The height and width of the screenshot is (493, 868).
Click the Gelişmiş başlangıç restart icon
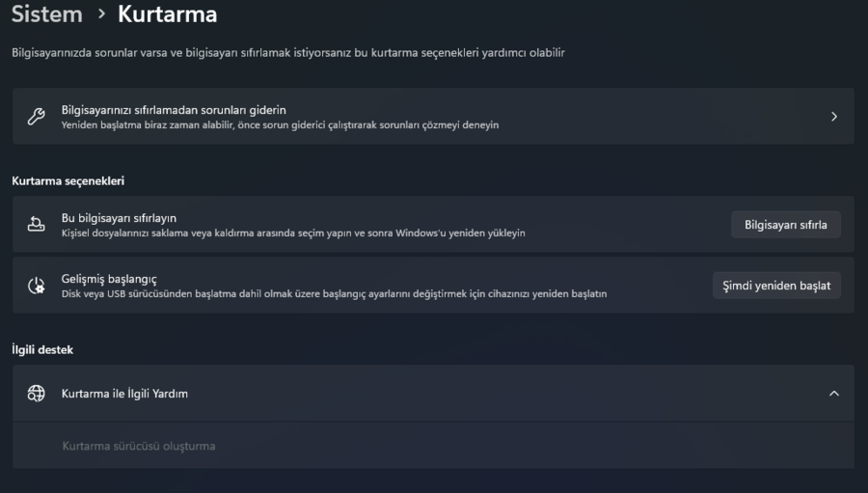pos(36,286)
